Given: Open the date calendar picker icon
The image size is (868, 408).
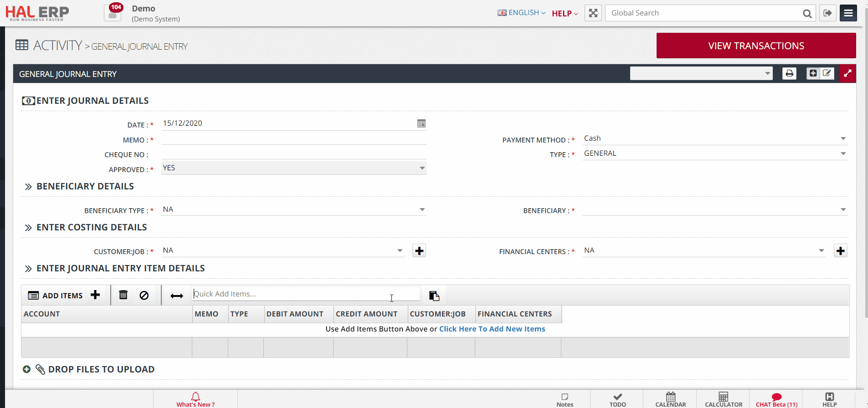Looking at the screenshot, I should coord(421,123).
